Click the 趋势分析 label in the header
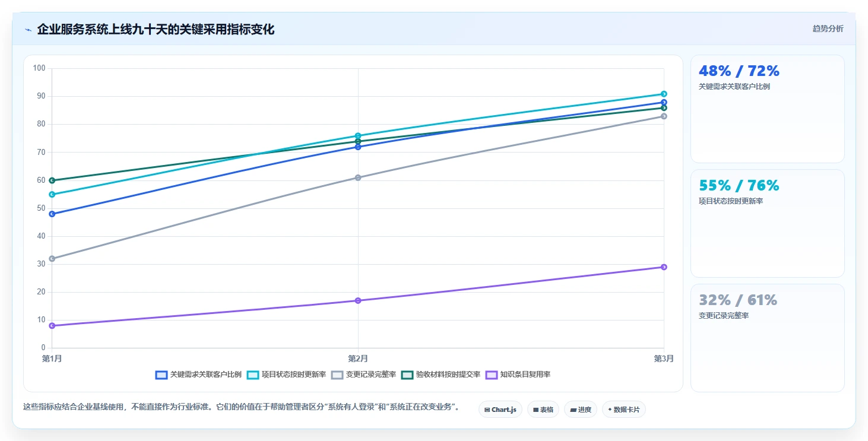868x441 pixels. click(x=828, y=28)
